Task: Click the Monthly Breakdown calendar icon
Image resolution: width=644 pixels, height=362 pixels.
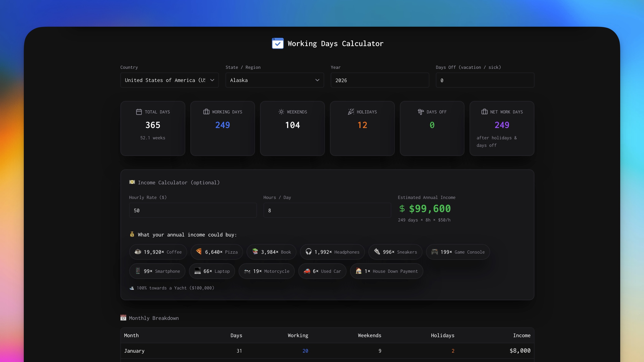Action: click(123, 318)
